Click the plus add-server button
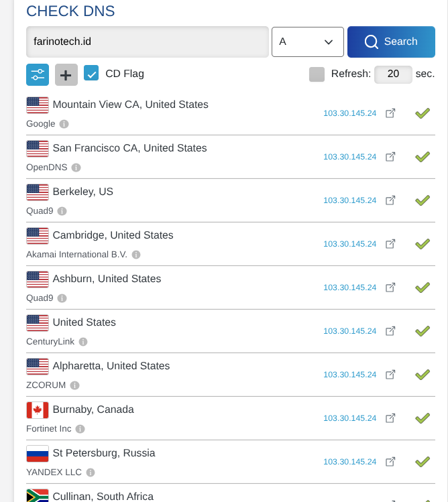448x502 pixels. (66, 74)
